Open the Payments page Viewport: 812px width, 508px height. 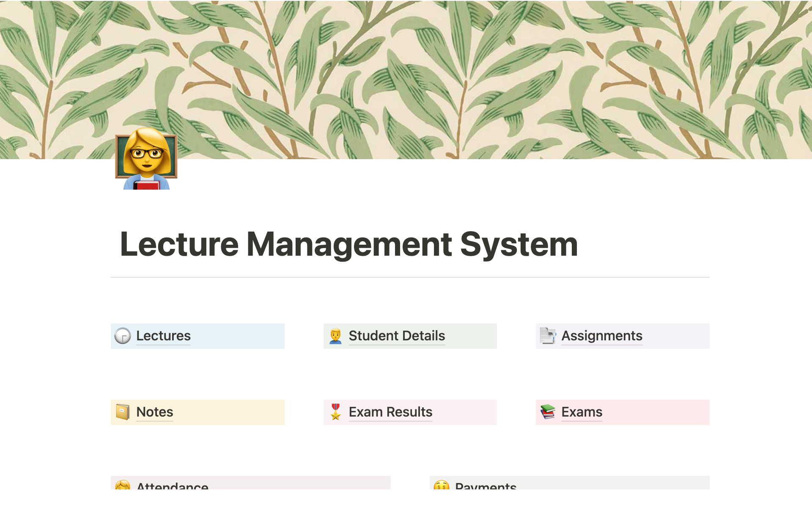[x=486, y=487]
